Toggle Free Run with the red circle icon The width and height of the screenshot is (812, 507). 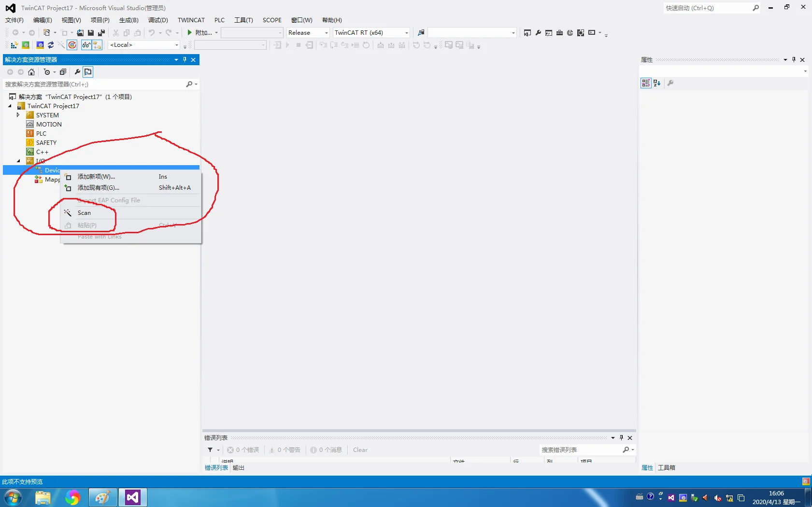pyautogui.click(x=72, y=45)
